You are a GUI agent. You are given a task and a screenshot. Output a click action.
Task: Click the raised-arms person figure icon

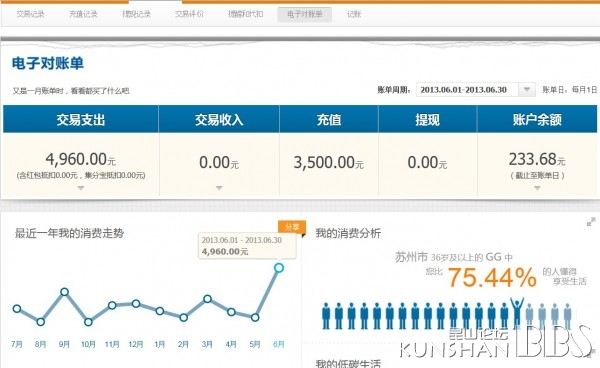point(517,313)
